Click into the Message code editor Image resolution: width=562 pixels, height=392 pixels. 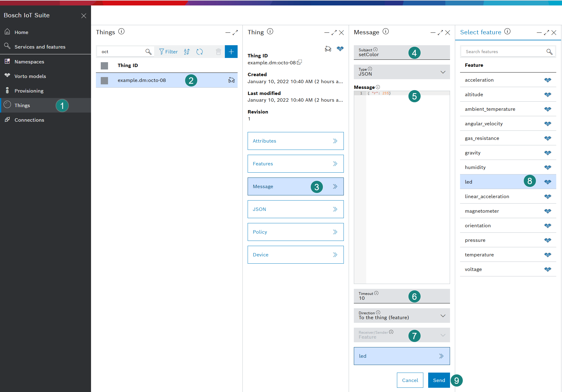click(402, 187)
